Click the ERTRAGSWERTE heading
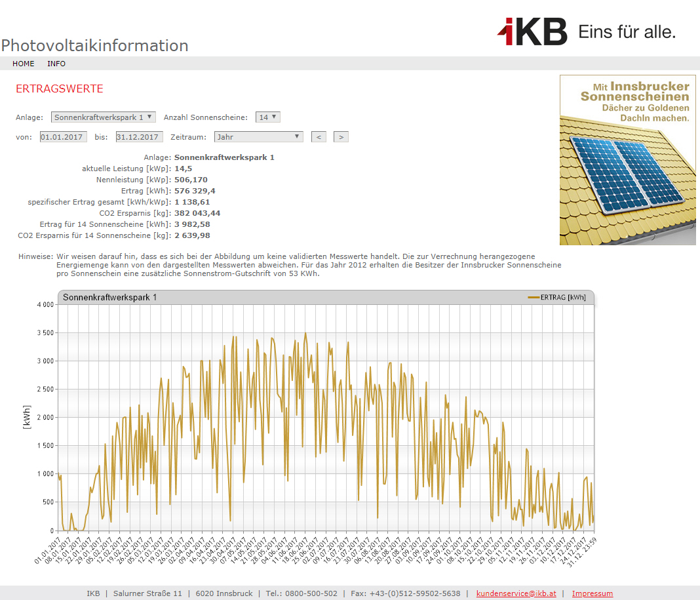The width and height of the screenshot is (700, 600). (60, 89)
